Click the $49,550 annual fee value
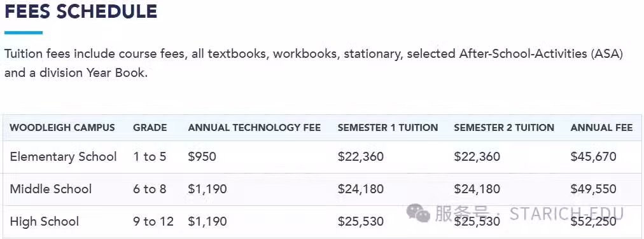The height and width of the screenshot is (239, 644). point(594,189)
